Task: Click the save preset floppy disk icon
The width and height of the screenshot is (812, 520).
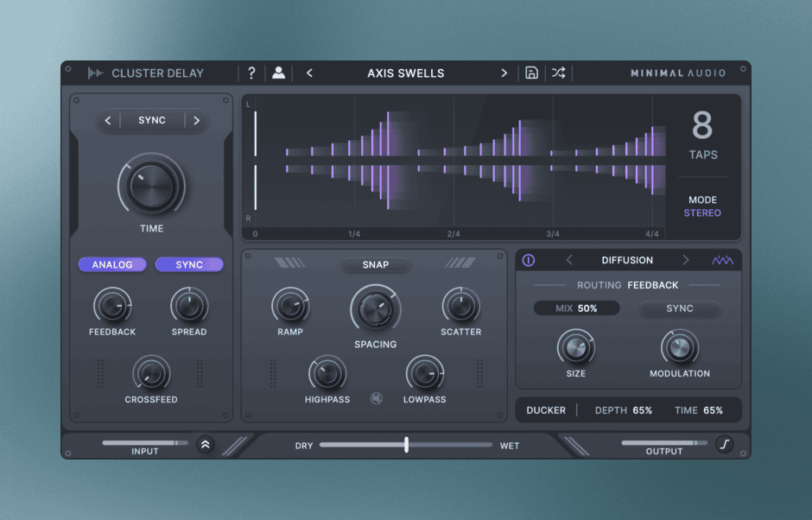Action: click(x=531, y=73)
